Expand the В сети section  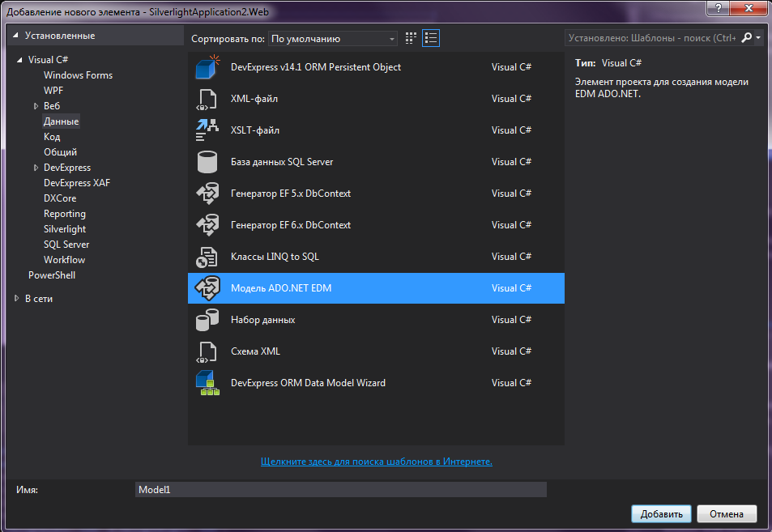click(x=16, y=298)
